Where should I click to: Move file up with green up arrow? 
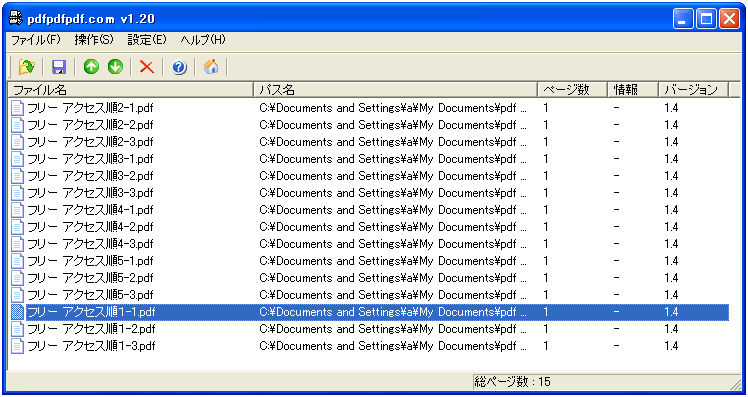pyautogui.click(x=91, y=67)
